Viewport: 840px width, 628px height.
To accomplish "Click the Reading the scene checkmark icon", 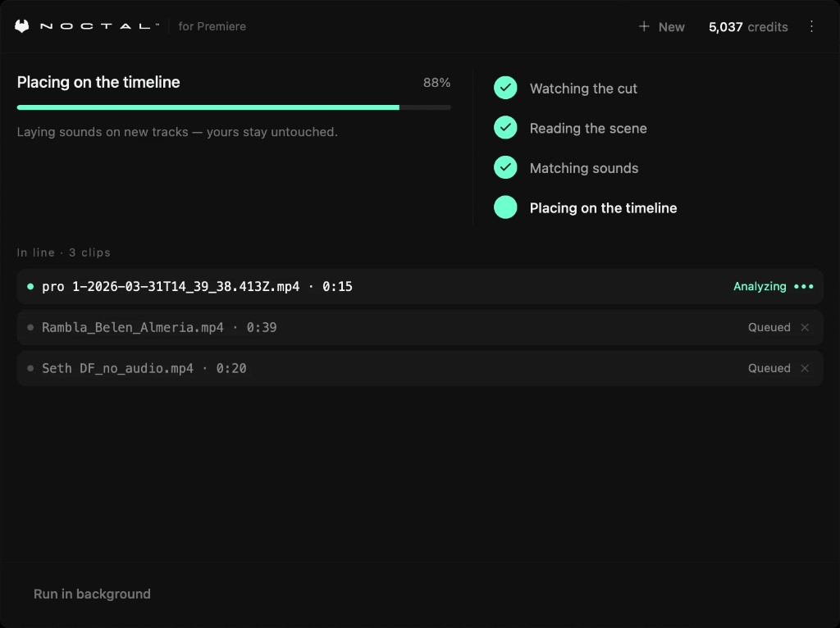I will (505, 127).
